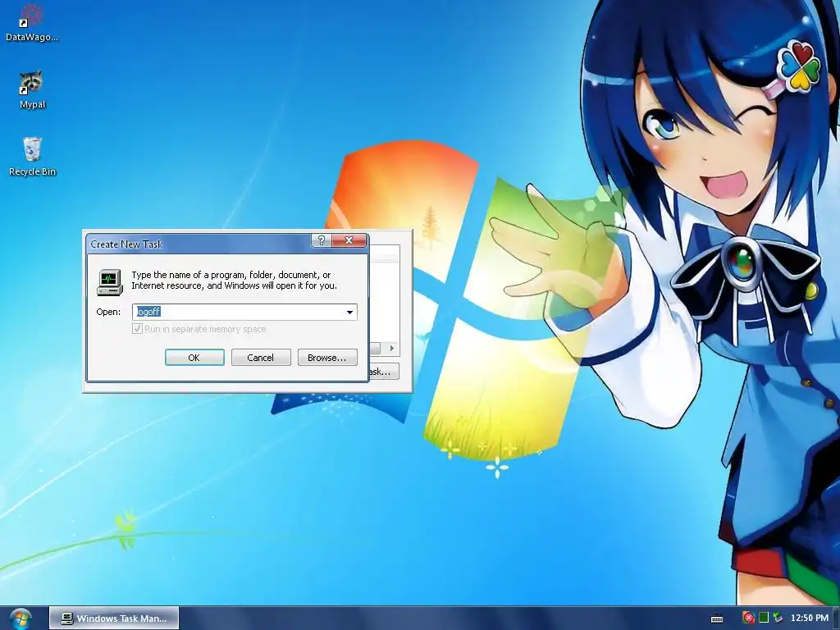840x630 pixels.
Task: Close the Create New Task dialog
Action: tap(349, 240)
